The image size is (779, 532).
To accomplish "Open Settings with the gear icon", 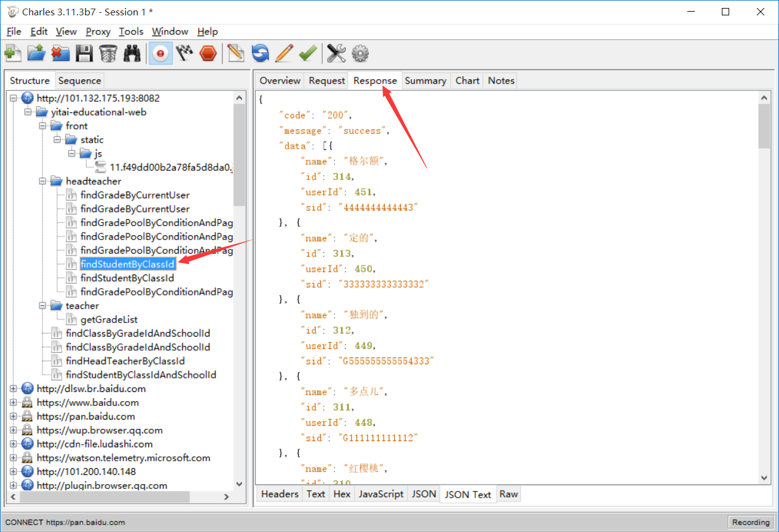I will pyautogui.click(x=360, y=53).
